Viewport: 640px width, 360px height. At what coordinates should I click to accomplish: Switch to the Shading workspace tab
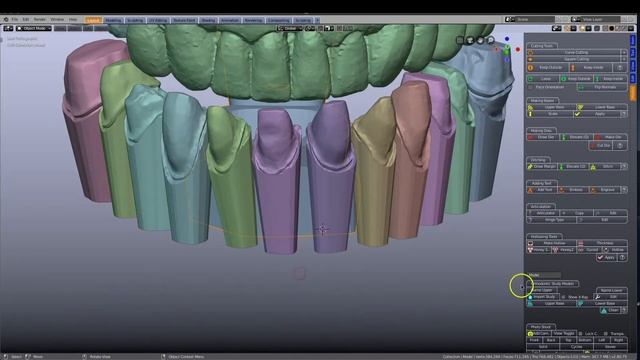point(208,20)
